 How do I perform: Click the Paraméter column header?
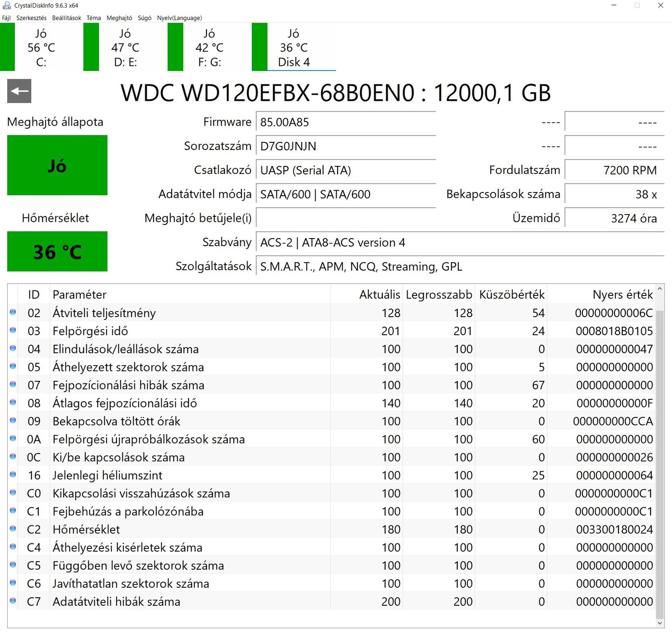(x=190, y=295)
